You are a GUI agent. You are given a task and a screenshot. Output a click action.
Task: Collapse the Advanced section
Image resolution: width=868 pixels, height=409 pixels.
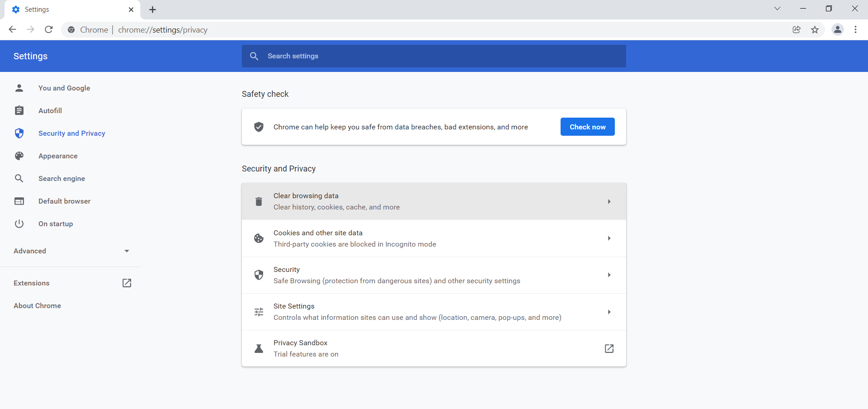[x=126, y=251]
